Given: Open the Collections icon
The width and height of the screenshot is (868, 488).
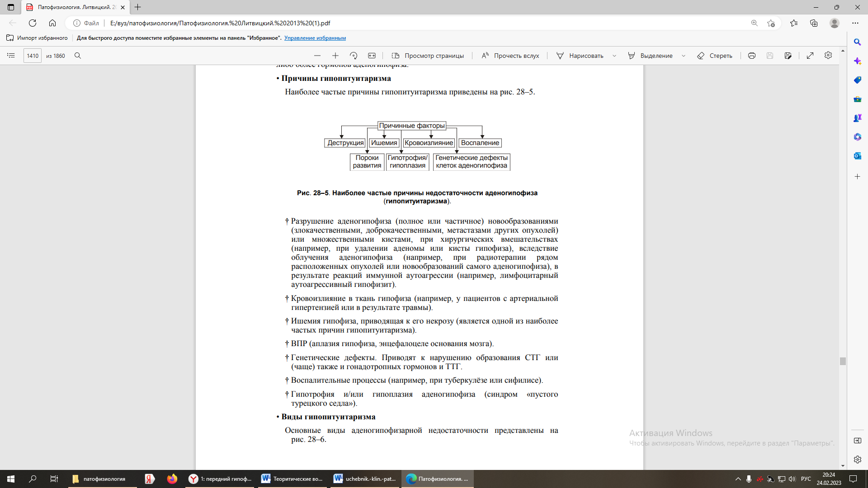Looking at the screenshot, I should (x=814, y=23).
